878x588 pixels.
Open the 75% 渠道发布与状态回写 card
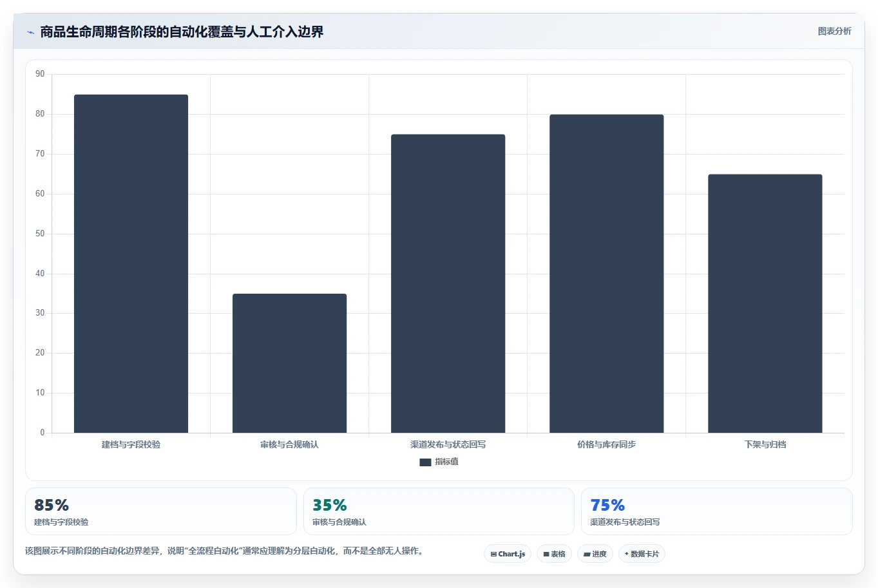click(x=716, y=511)
